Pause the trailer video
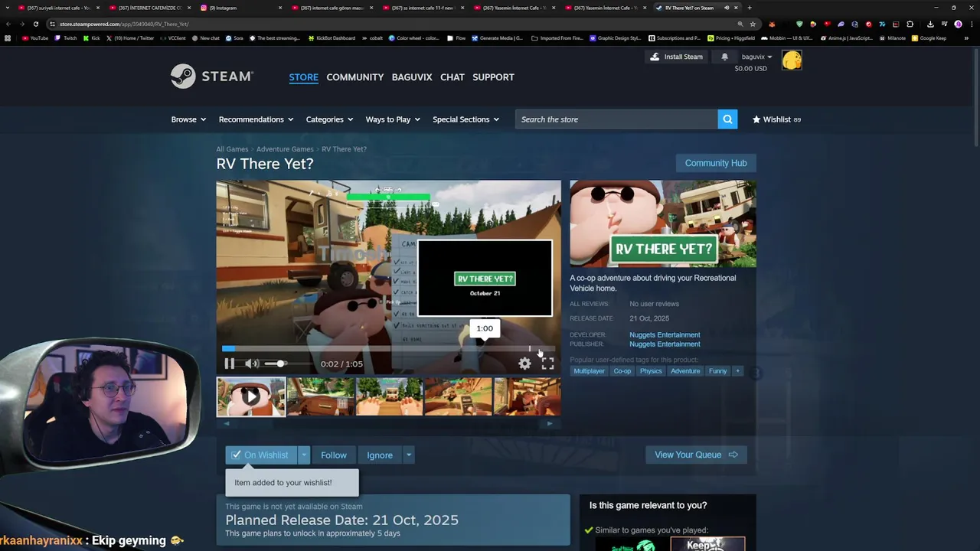The height and width of the screenshot is (551, 980). [229, 364]
